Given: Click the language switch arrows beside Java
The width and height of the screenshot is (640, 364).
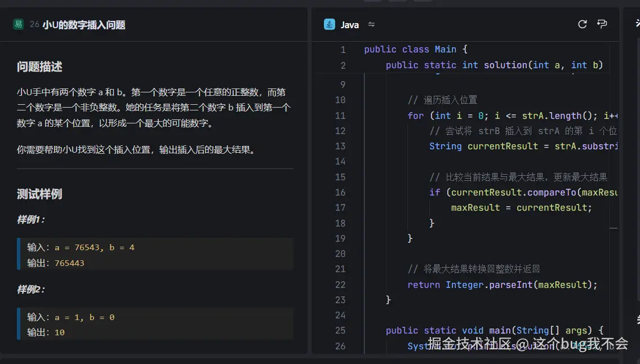Looking at the screenshot, I should [x=370, y=24].
